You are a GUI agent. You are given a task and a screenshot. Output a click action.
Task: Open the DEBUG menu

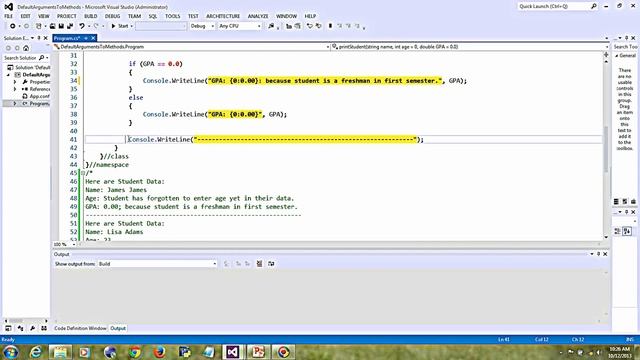[x=112, y=16]
